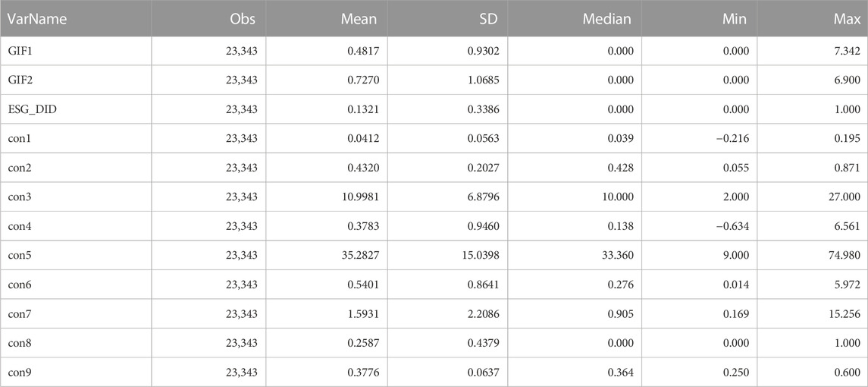
Task: Click the Median column header
Action: 606,19
